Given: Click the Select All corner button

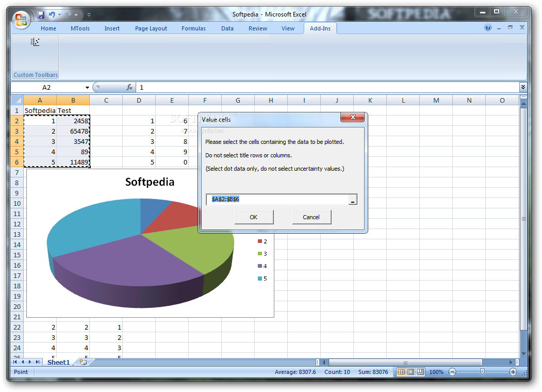Looking at the screenshot, I should click(17, 100).
